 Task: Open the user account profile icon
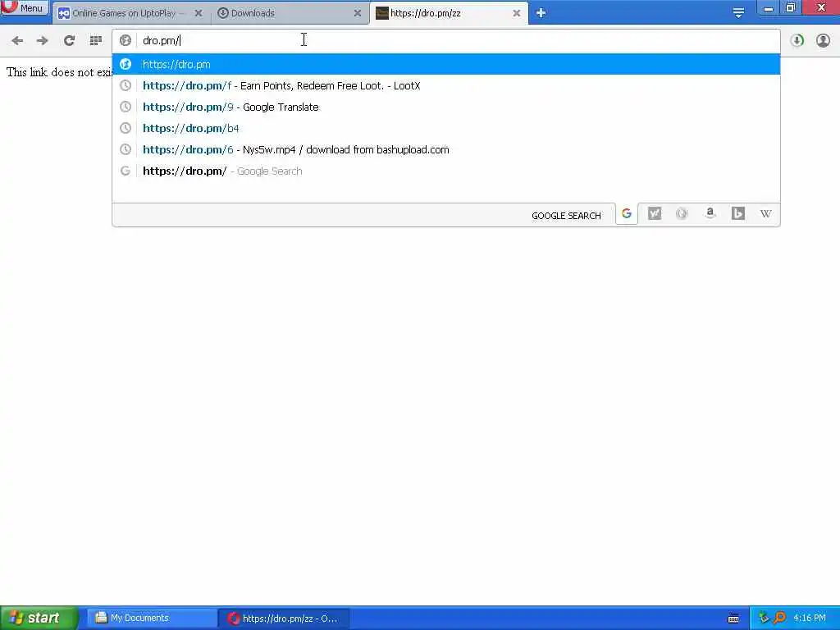[823, 40]
